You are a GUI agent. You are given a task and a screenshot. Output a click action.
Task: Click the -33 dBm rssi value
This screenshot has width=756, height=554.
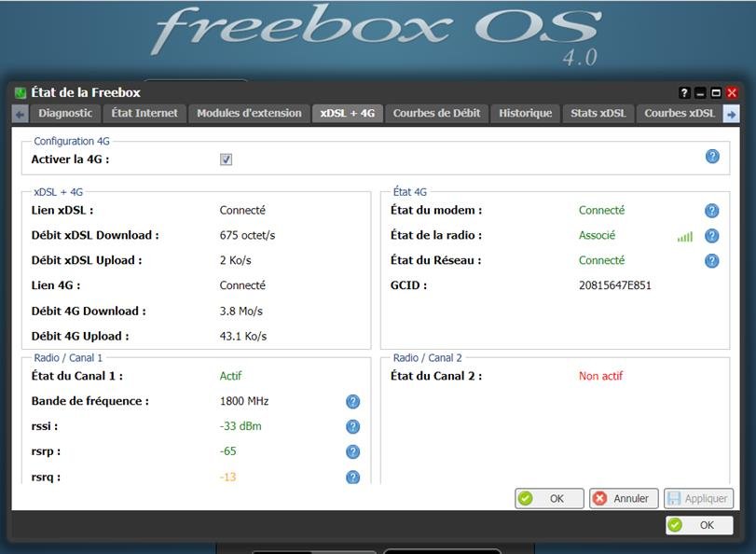[241, 426]
